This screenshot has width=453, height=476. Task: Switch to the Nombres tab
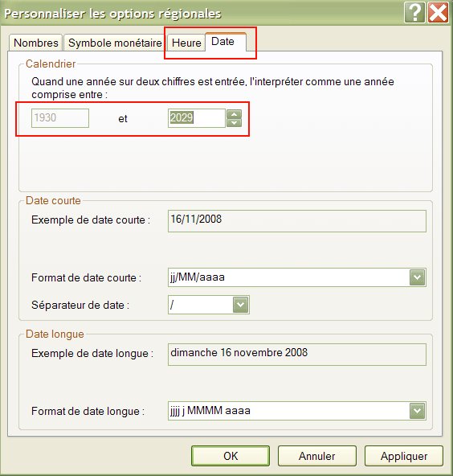pos(36,43)
